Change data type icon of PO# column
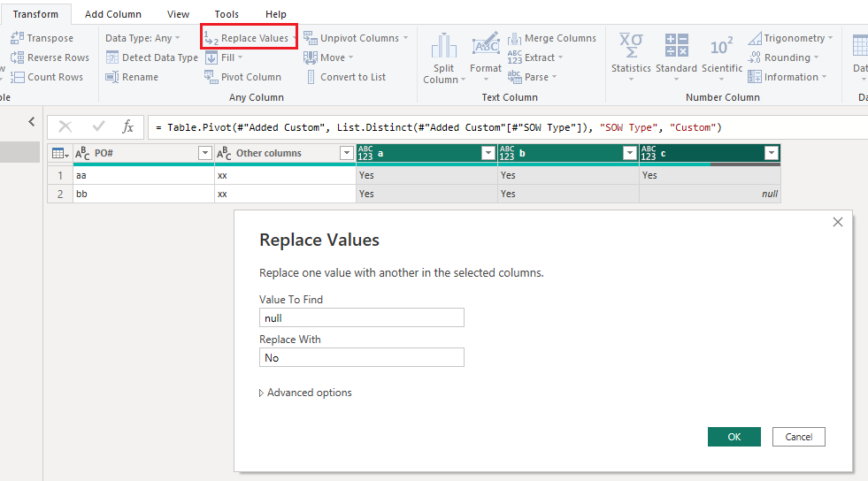The width and height of the screenshot is (868, 481). click(82, 153)
